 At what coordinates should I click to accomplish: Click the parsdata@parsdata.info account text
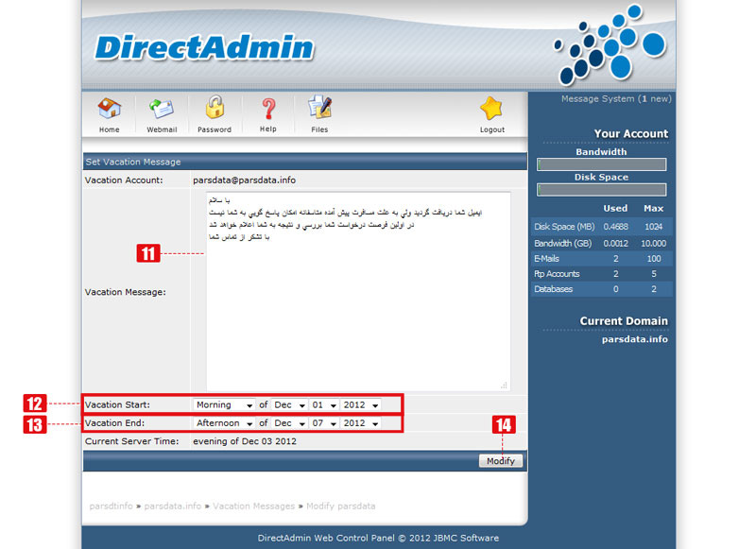click(244, 180)
